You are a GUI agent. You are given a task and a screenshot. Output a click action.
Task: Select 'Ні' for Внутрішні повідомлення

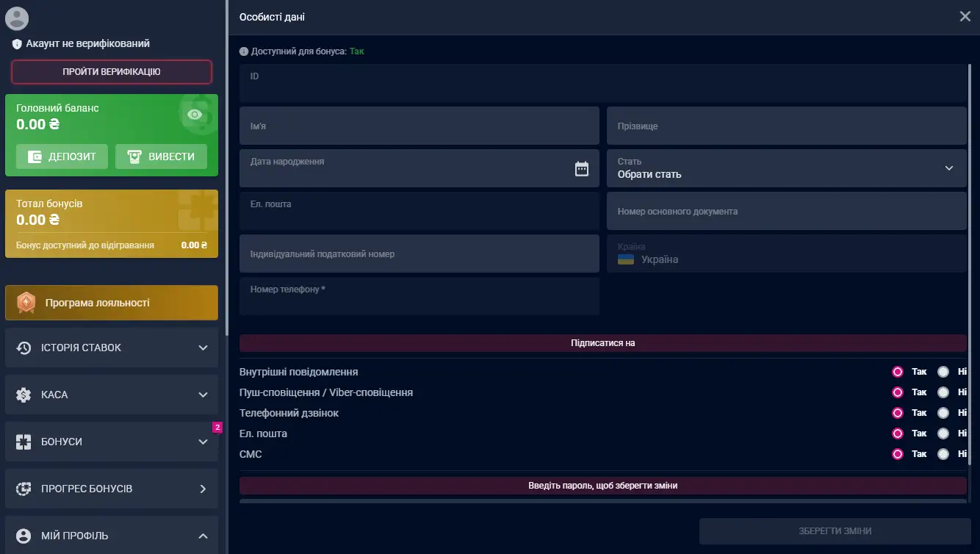pos(943,372)
